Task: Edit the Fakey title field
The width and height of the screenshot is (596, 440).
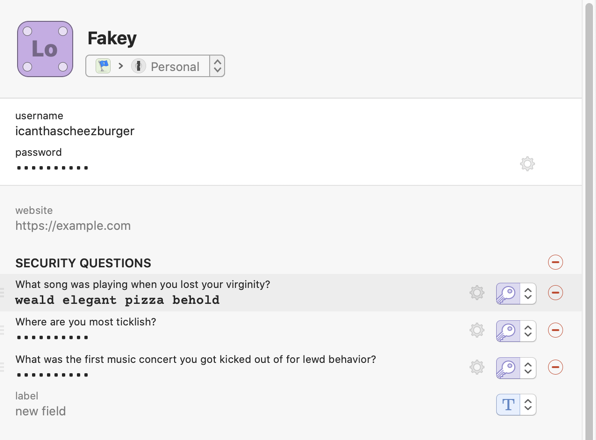Action: coord(112,38)
